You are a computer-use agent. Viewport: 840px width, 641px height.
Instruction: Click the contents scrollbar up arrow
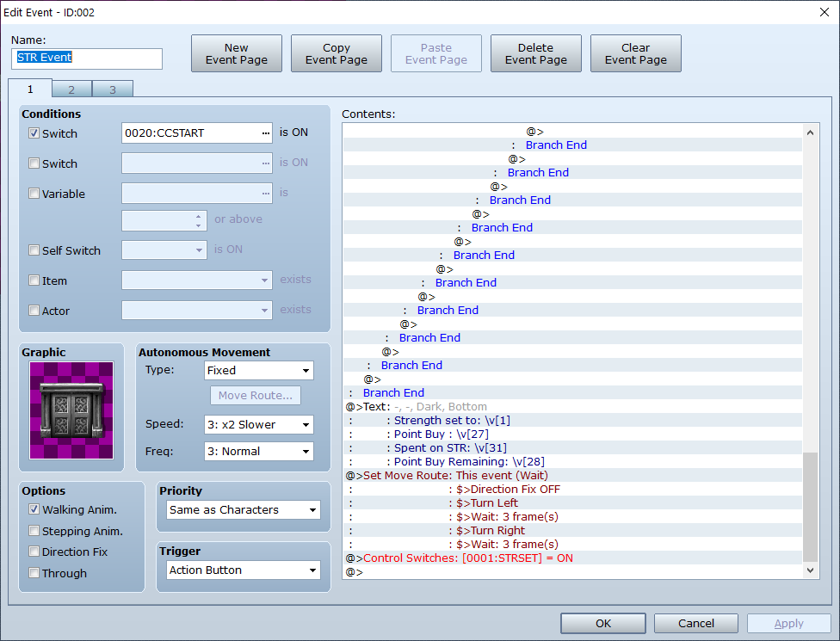[810, 133]
